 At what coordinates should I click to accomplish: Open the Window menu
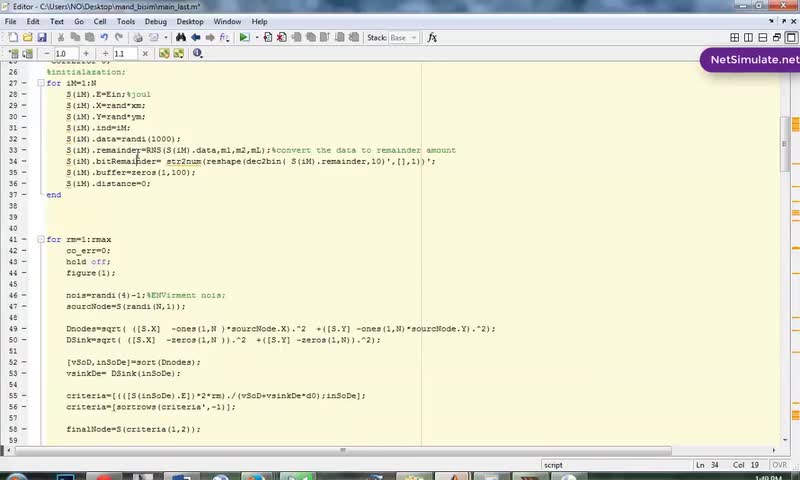point(227,21)
